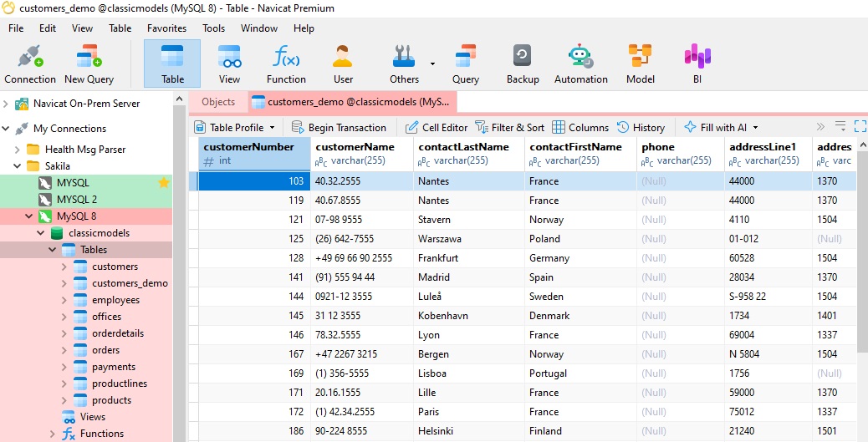Open the Favorites menu
Image resolution: width=868 pixels, height=442 pixels.
coord(166,28)
